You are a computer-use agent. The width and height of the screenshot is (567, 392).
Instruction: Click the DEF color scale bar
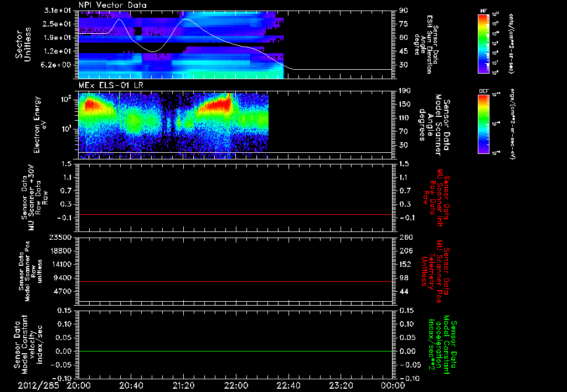click(x=484, y=124)
